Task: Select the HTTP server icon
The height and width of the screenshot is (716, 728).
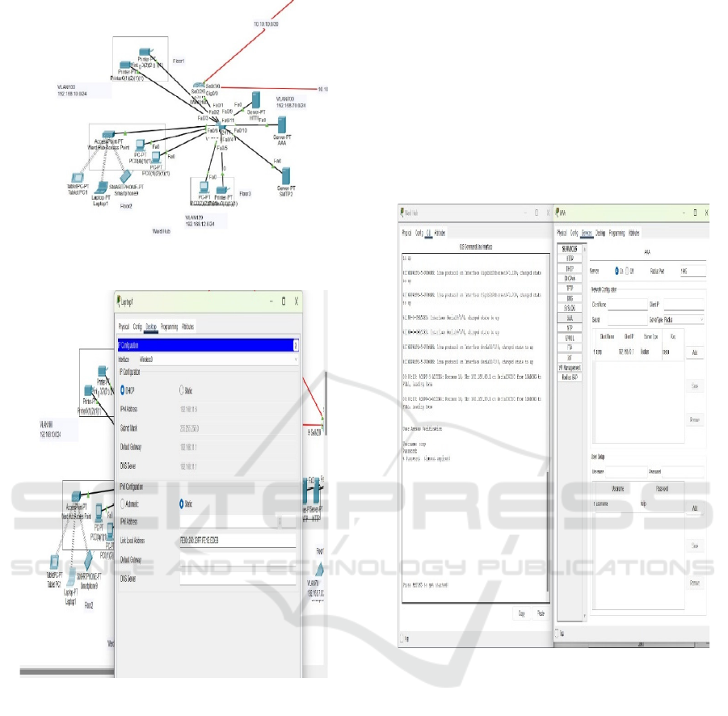Action: pos(257,101)
